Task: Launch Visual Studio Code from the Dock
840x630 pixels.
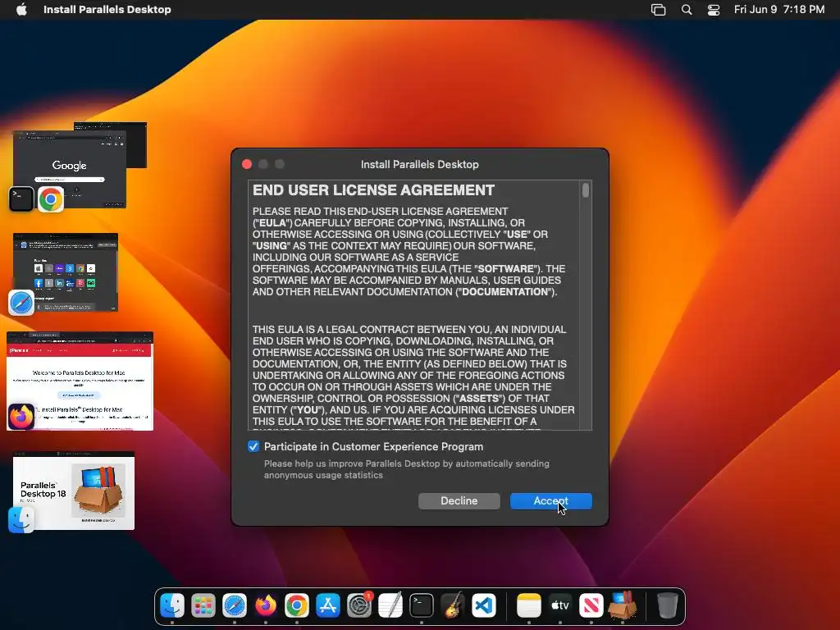Action: click(484, 605)
